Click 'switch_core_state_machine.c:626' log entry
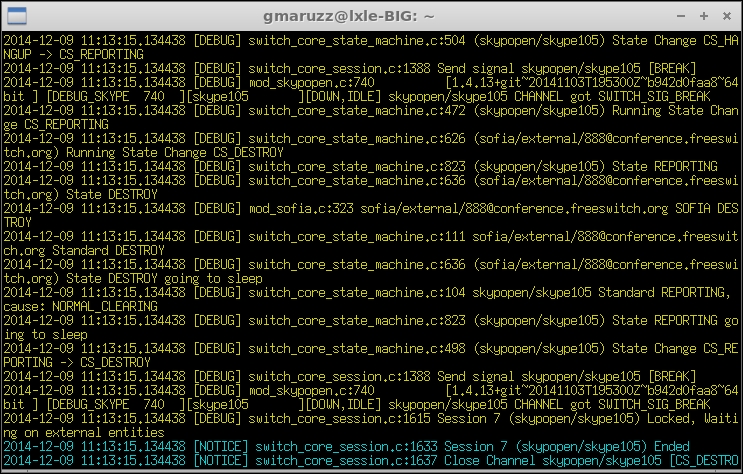Screen dimensions: 743x474 click(357, 138)
